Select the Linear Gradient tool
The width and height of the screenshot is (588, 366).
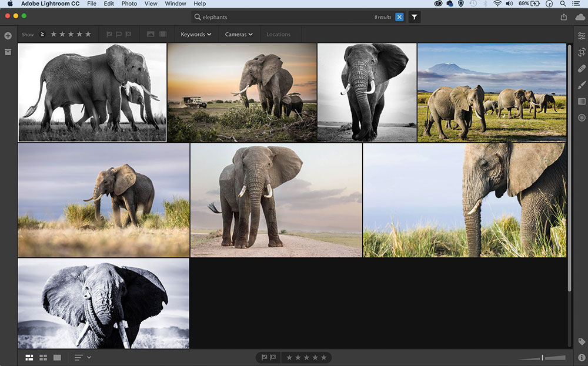582,101
